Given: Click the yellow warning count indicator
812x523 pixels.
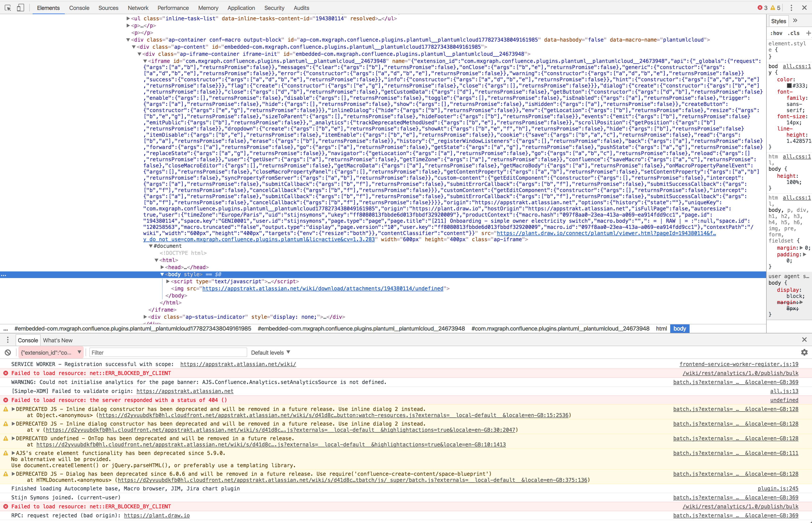Looking at the screenshot, I should tap(775, 8).
